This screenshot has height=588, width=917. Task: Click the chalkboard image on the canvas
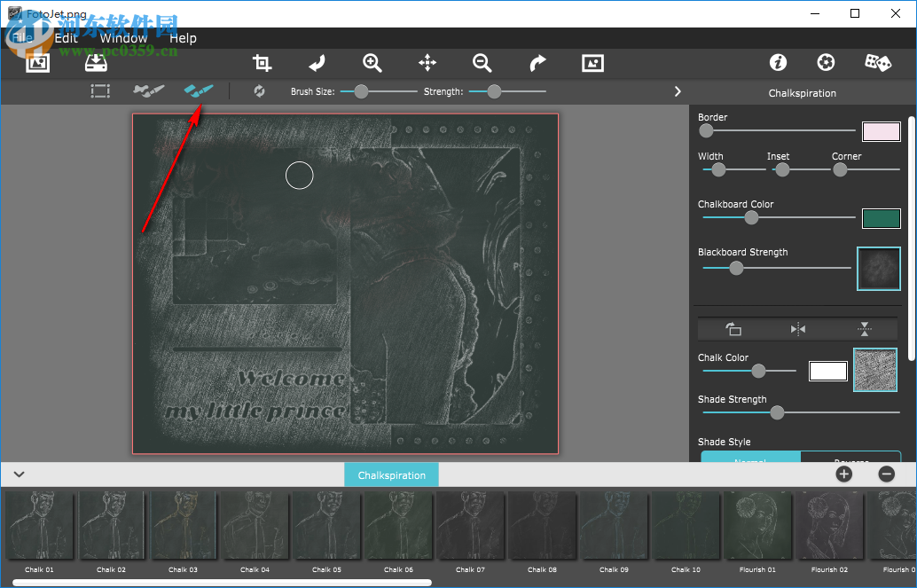pos(346,284)
